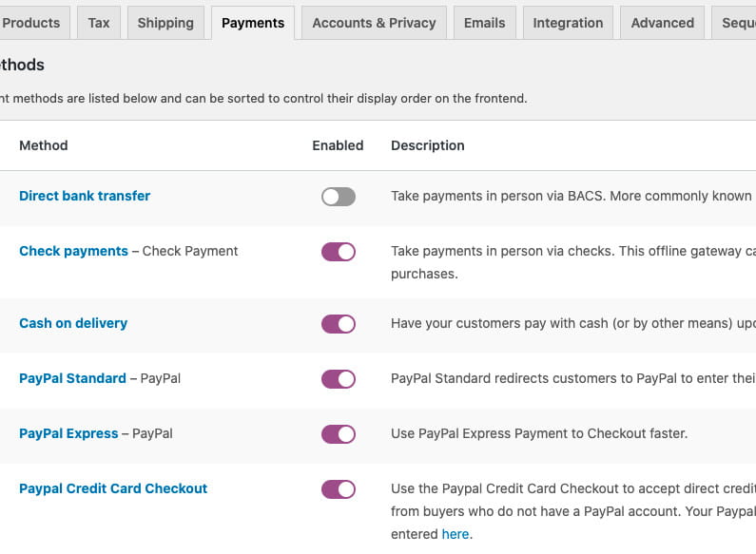The width and height of the screenshot is (756, 554).
Task: Select the Payments tab
Action: [x=253, y=23]
